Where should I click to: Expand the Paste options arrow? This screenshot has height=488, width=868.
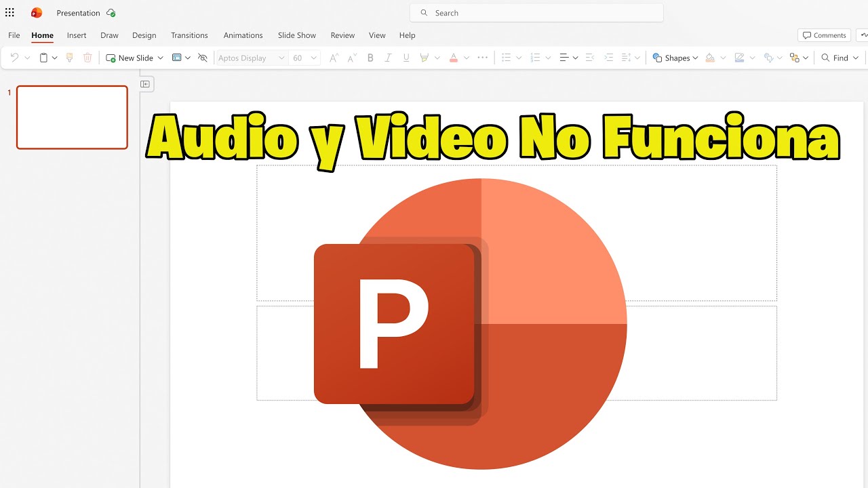pos(55,58)
